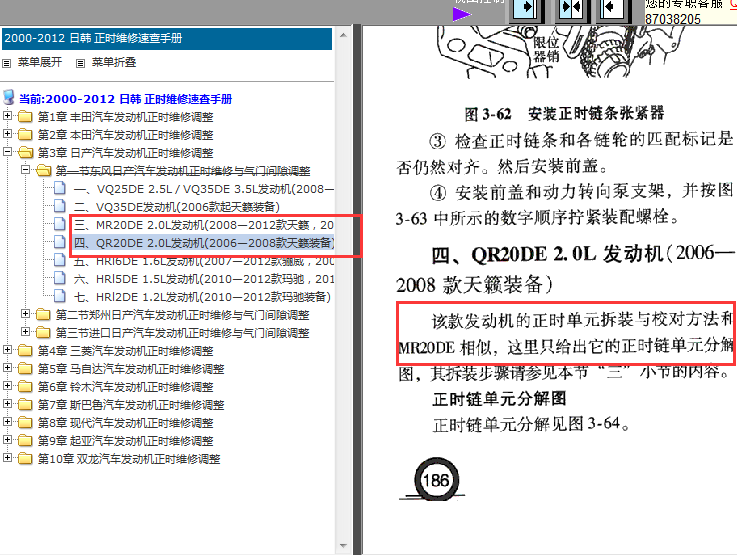This screenshot has width=737, height=555.
Task: Click the page icon of 七、HR12DE 1.2L item
Action: pyautogui.click(x=60, y=296)
